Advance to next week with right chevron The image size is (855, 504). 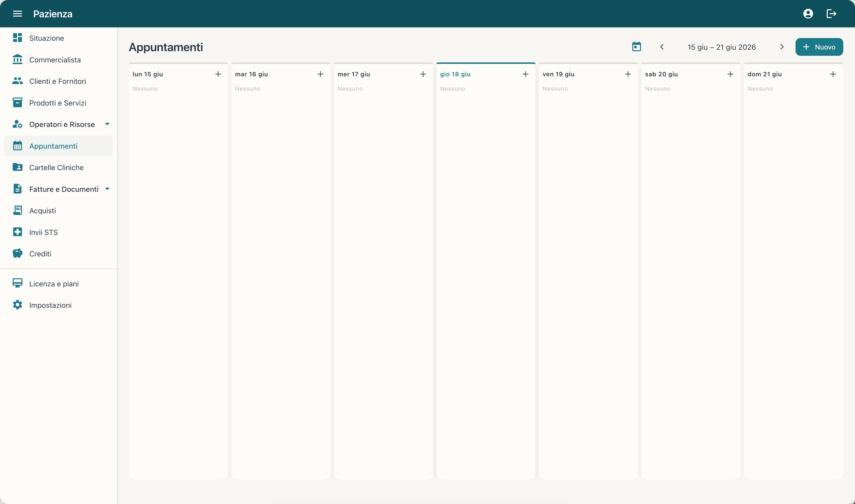click(x=782, y=47)
